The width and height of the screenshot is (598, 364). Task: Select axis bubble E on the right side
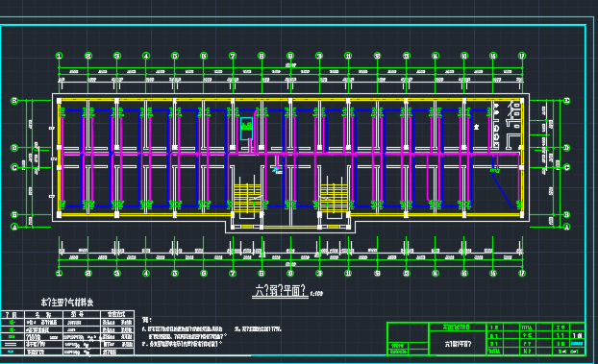tap(566, 101)
